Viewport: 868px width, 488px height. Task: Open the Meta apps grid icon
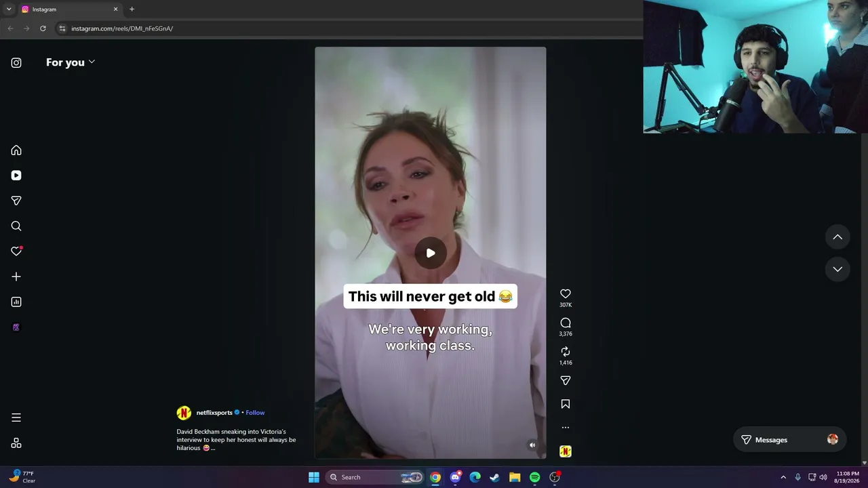pyautogui.click(x=16, y=443)
